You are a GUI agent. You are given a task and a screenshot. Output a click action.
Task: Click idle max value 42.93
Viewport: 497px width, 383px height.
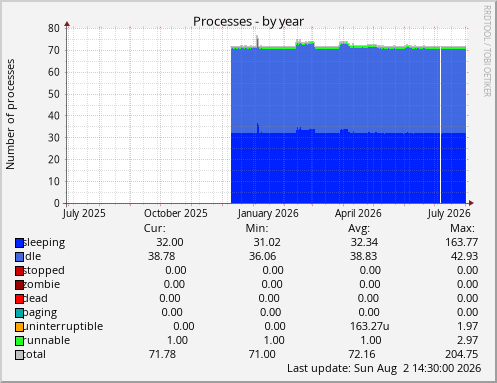click(x=464, y=256)
